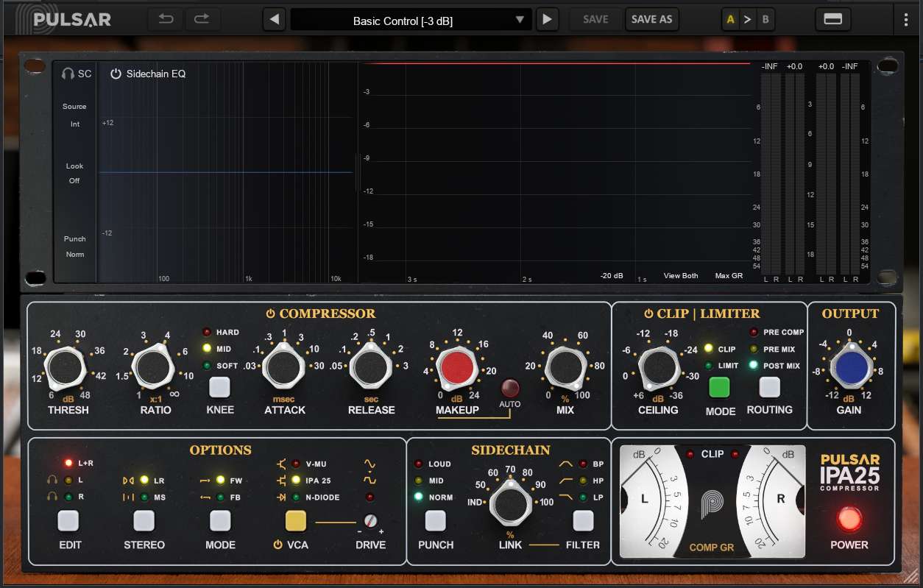Click the SAVE AS button
The width and height of the screenshot is (923, 588).
[x=651, y=20]
